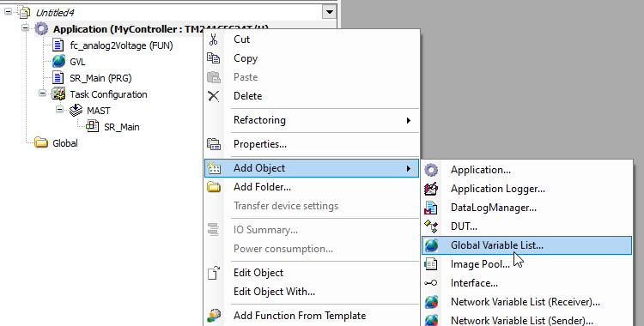
Task: Choose Edit Object menu entry
Action: 312,273
